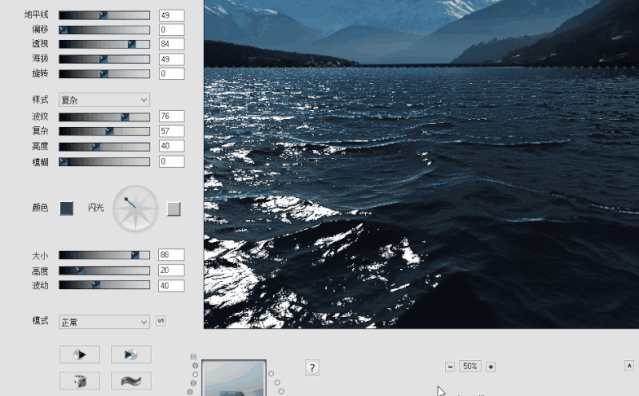Image resolution: width=639 pixels, height=396 pixels.
Task: Click the load preset button with play-disc icon
Action: pos(79,354)
